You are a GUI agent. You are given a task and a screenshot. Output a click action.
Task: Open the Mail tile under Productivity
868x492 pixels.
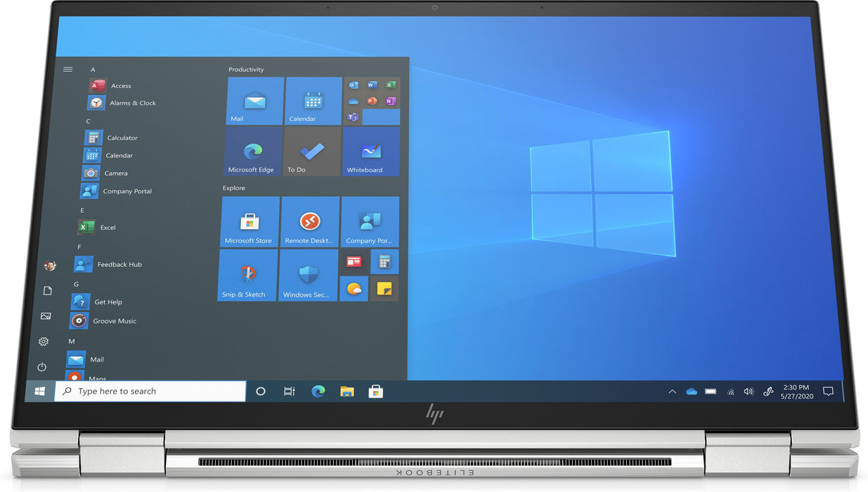254,100
